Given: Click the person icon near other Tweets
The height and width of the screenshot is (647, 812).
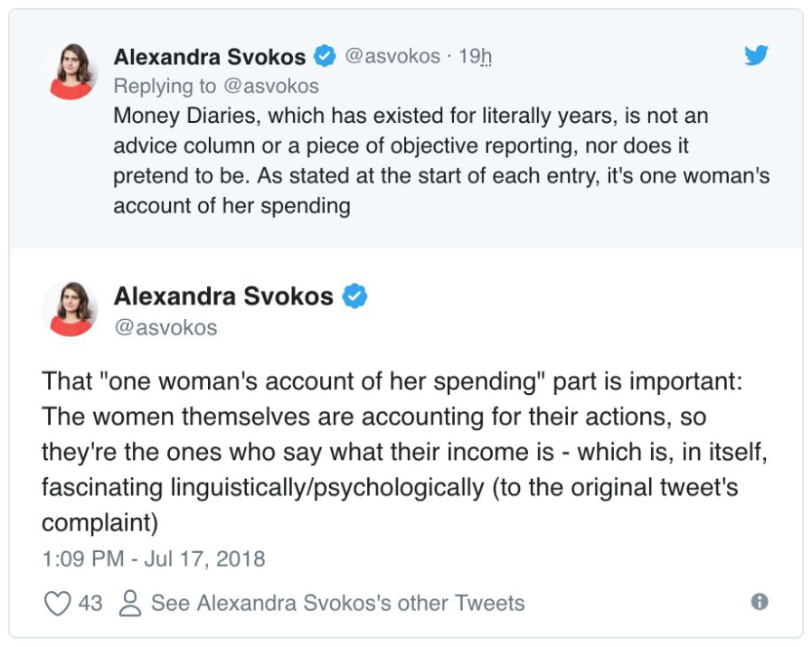Looking at the screenshot, I should 130,603.
